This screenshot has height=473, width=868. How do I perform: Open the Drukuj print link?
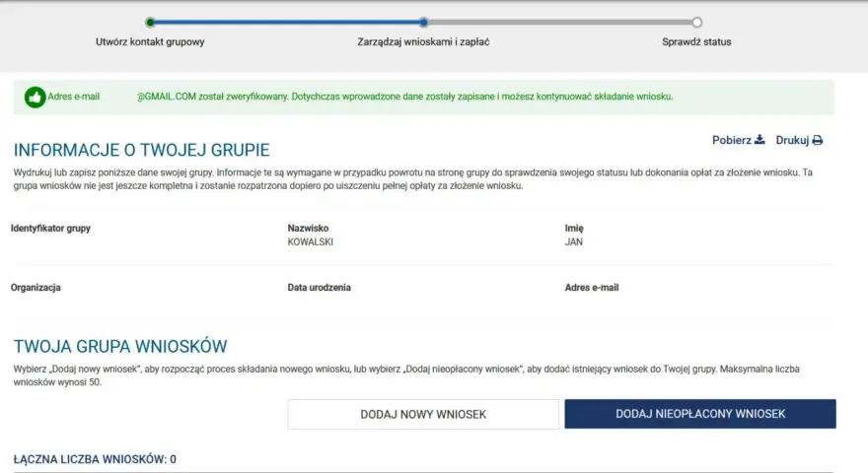799,141
